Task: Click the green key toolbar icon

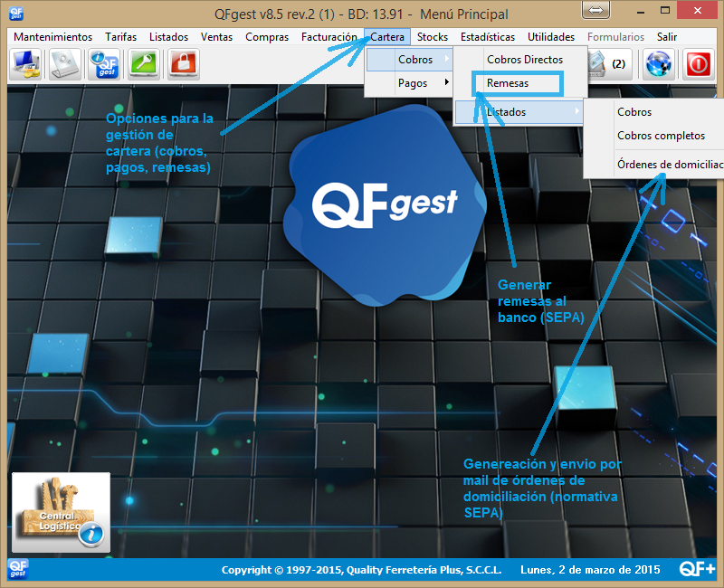Action: tap(144, 64)
